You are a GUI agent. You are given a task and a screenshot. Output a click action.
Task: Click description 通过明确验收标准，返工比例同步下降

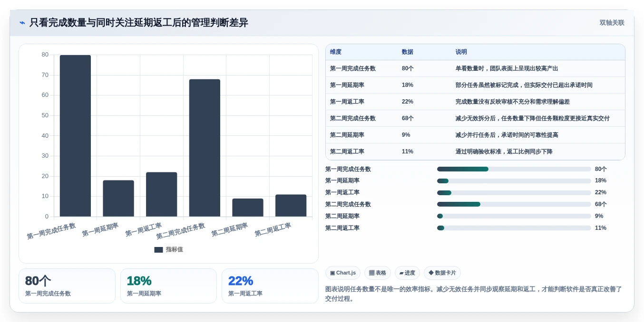[504, 152]
